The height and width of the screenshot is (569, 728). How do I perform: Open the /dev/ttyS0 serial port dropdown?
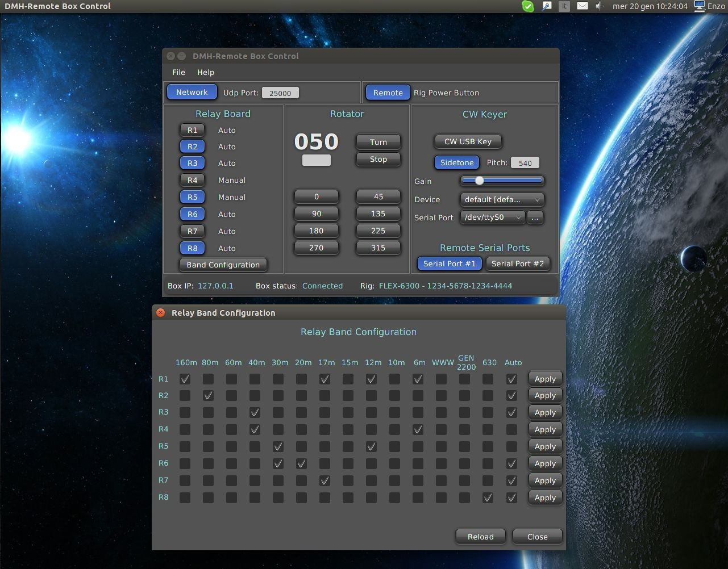(492, 217)
